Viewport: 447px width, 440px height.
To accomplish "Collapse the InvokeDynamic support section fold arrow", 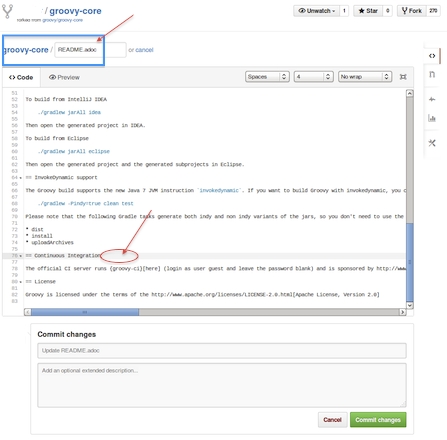I will click(x=21, y=178).
